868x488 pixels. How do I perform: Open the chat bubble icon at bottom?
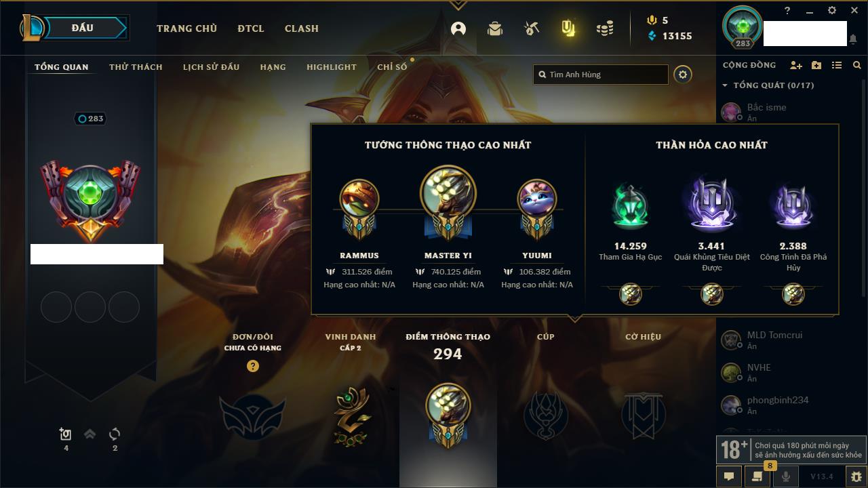point(729,476)
